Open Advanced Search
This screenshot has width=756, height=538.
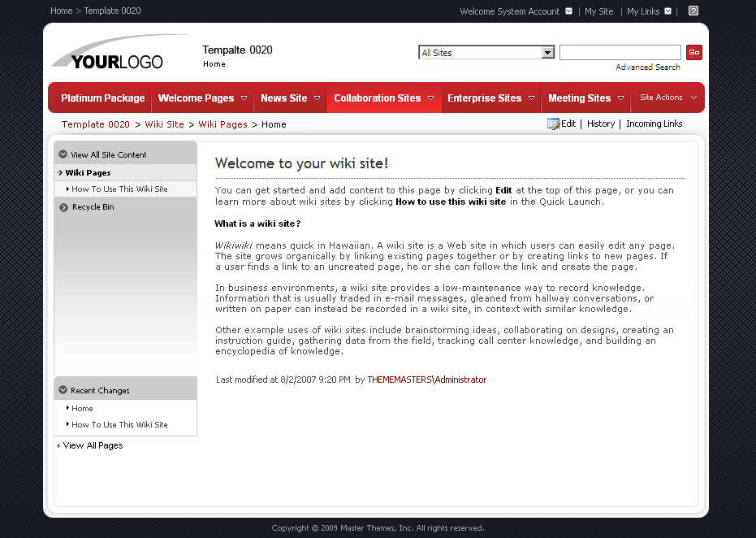click(647, 67)
